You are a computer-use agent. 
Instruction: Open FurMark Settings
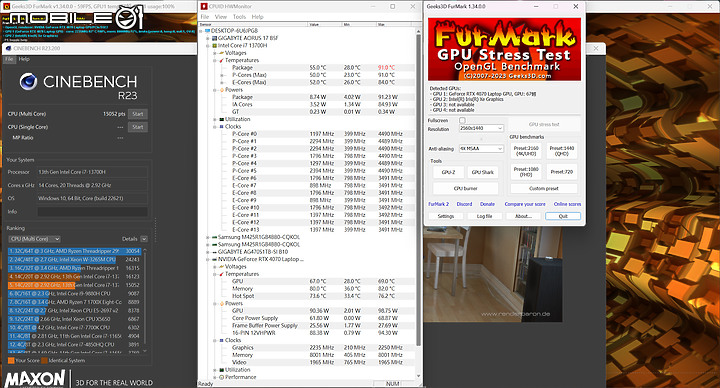[x=446, y=216]
